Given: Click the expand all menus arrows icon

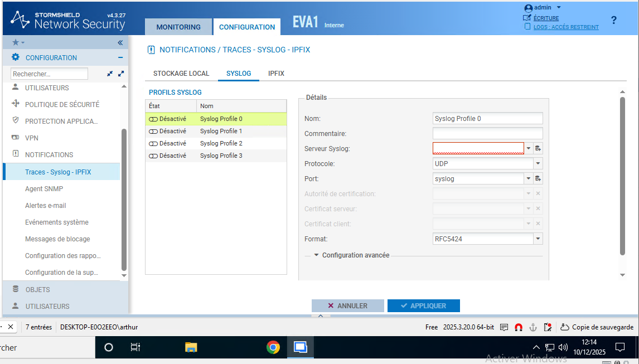Looking at the screenshot, I should coord(121,74).
